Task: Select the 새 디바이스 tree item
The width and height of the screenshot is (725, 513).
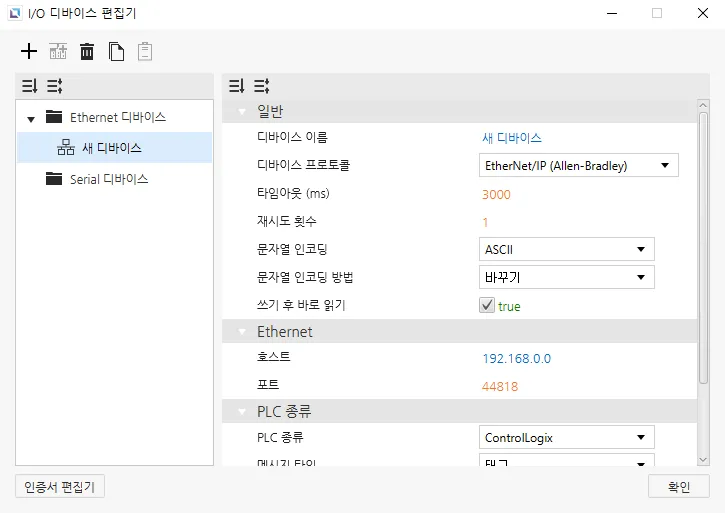Action: click(112, 148)
